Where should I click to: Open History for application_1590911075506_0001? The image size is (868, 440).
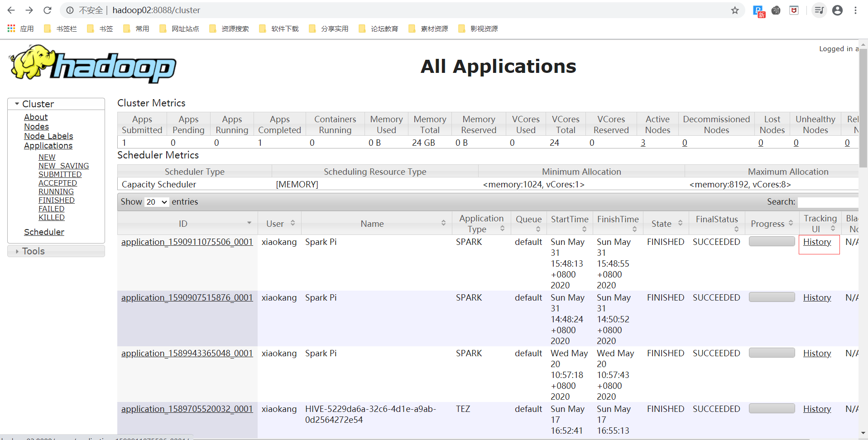click(817, 242)
